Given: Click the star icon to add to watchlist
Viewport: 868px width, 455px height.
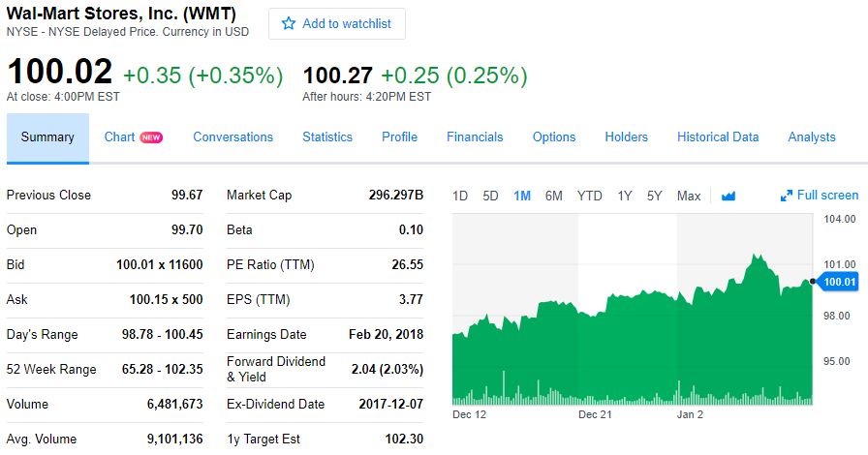Looking at the screenshot, I should (x=288, y=24).
